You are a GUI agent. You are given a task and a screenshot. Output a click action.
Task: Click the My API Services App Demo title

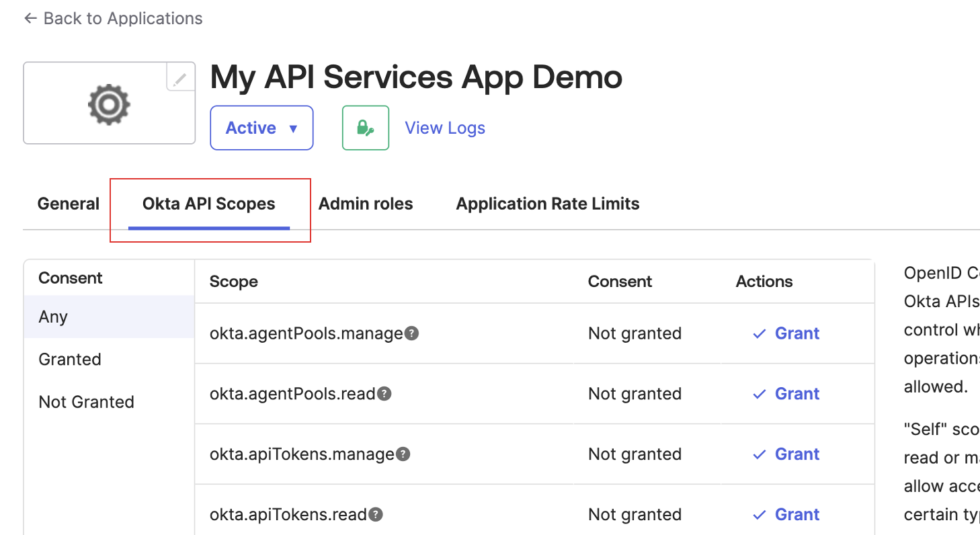(416, 77)
